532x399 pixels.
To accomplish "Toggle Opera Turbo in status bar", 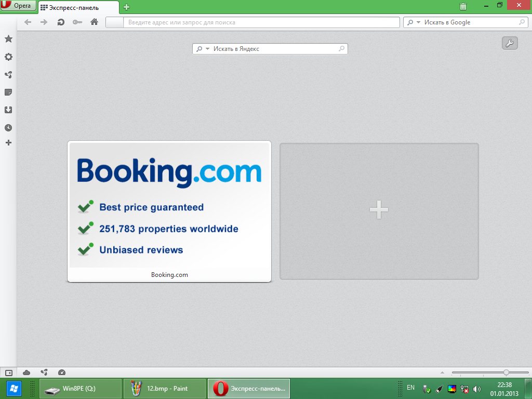I will pyautogui.click(x=62, y=373).
